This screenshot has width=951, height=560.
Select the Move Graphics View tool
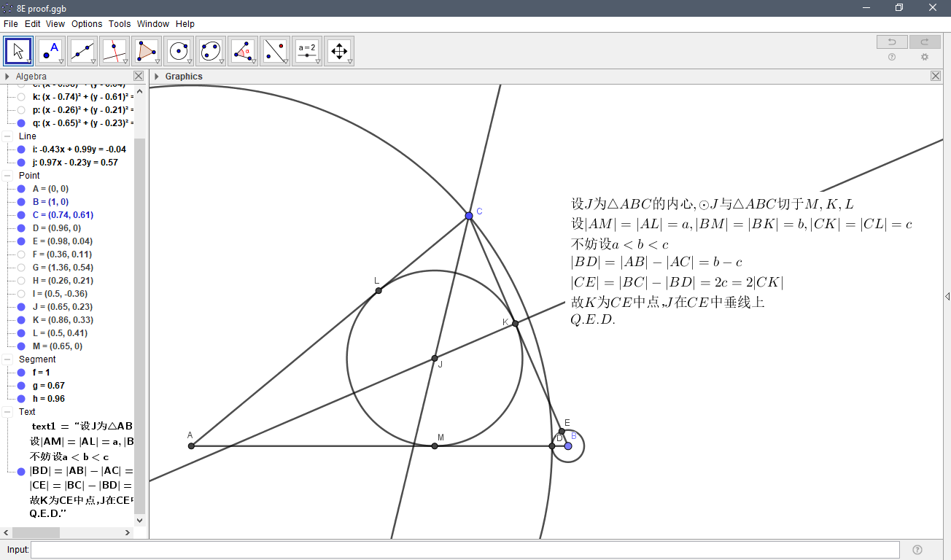click(338, 50)
